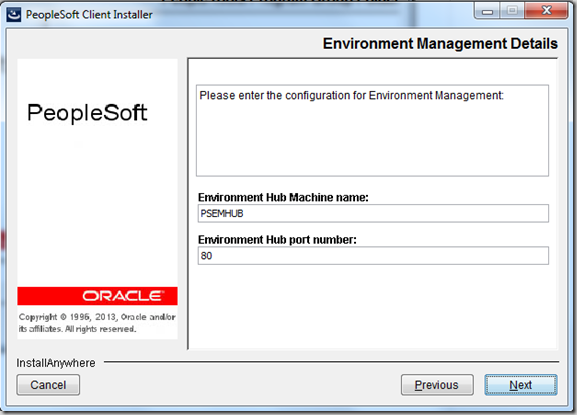Click the 'Environment Hub port number:' label
Viewport: 577px width, 415px height.
tap(277, 240)
